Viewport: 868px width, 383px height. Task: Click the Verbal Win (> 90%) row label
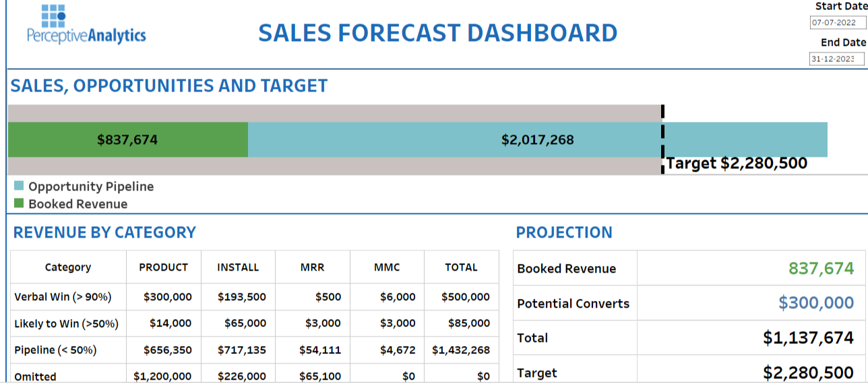(63, 297)
